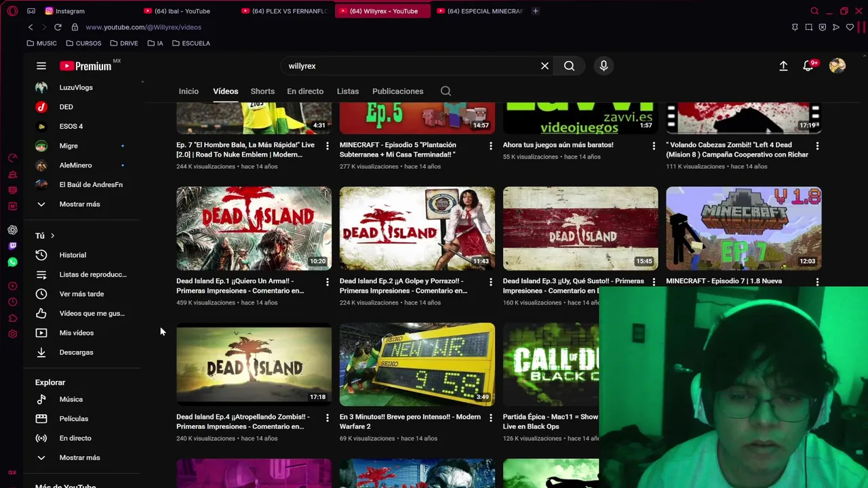
Task: Open the ESCUELA bookmarks folder
Action: (x=191, y=43)
